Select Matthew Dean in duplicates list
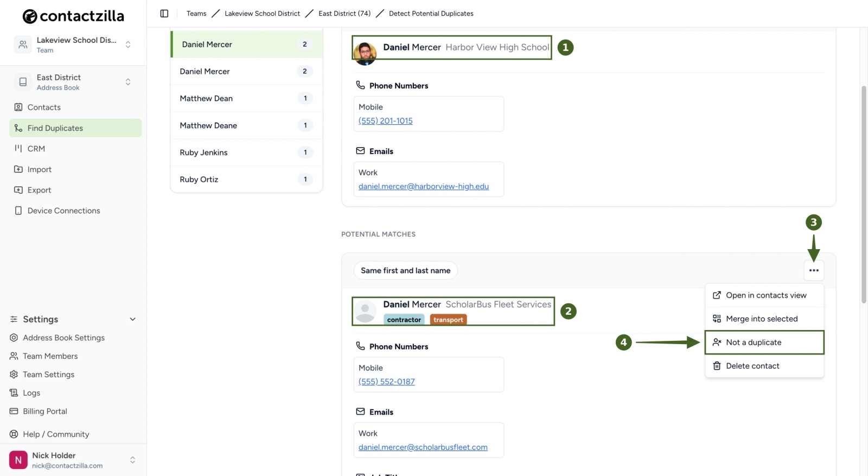Image resolution: width=868 pixels, height=476 pixels. pyautogui.click(x=247, y=98)
